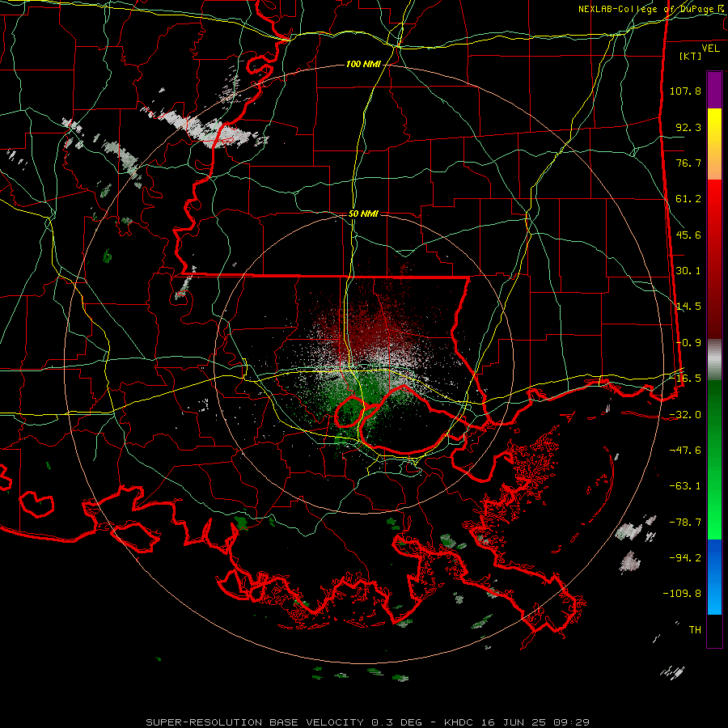Click the 45.6 velocity scale value
The height and width of the screenshot is (728, 728).
point(688,235)
